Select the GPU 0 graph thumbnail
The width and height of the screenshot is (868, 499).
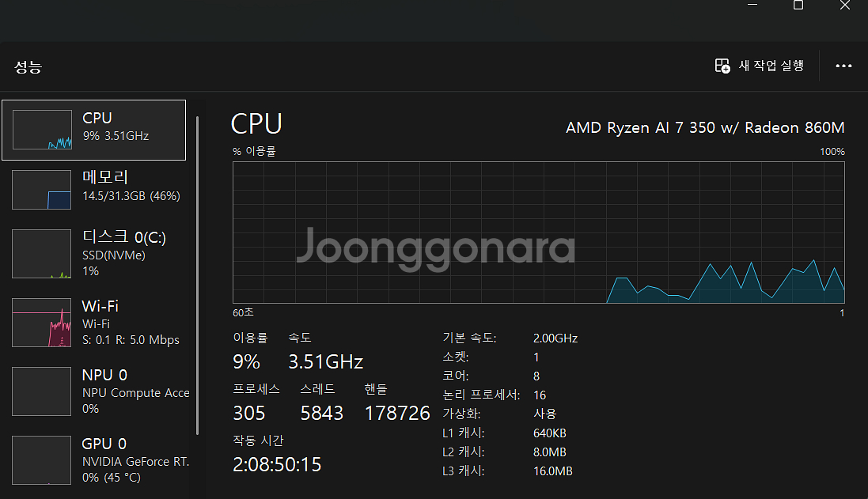click(x=42, y=459)
